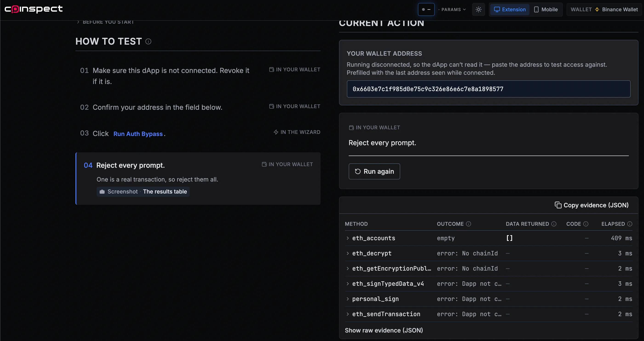Click the wallet icon in step 02
The height and width of the screenshot is (341, 644).
click(x=271, y=106)
